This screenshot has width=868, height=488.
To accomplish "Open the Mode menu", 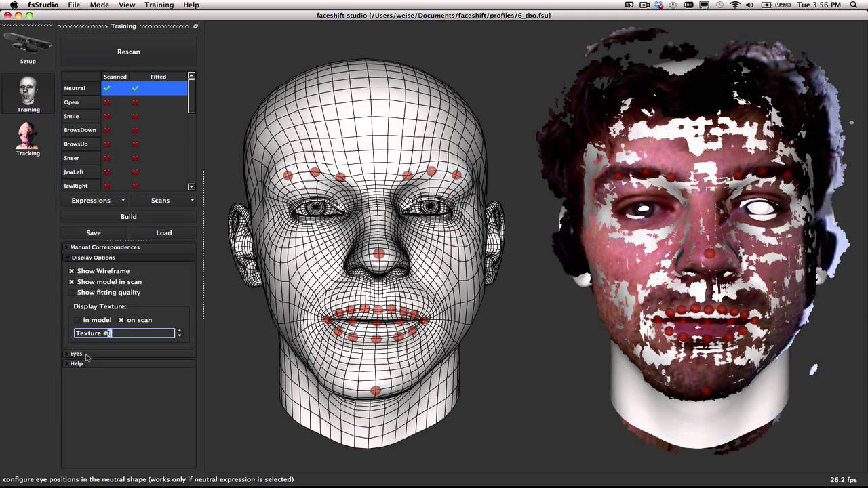I will click(x=99, y=5).
